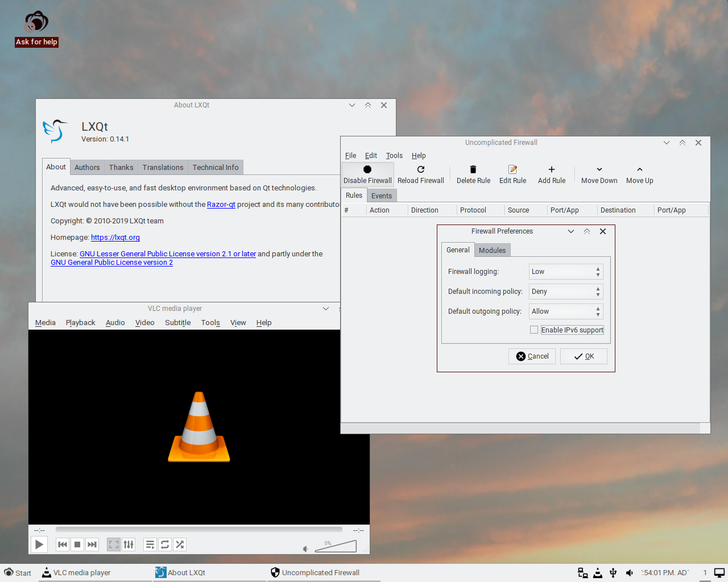Click the Reload Firewall toolbar button
This screenshot has width=728, height=582.
421,174
